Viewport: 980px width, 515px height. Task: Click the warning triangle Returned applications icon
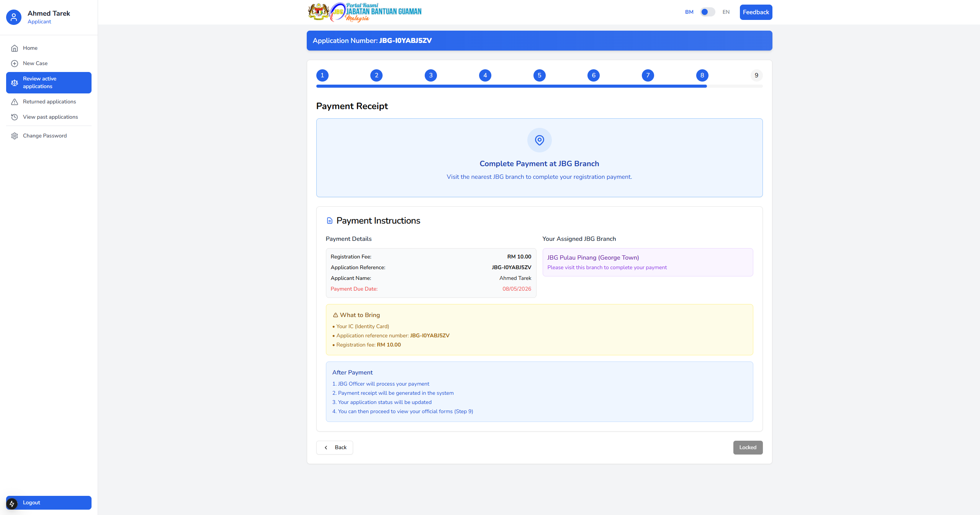click(15, 102)
